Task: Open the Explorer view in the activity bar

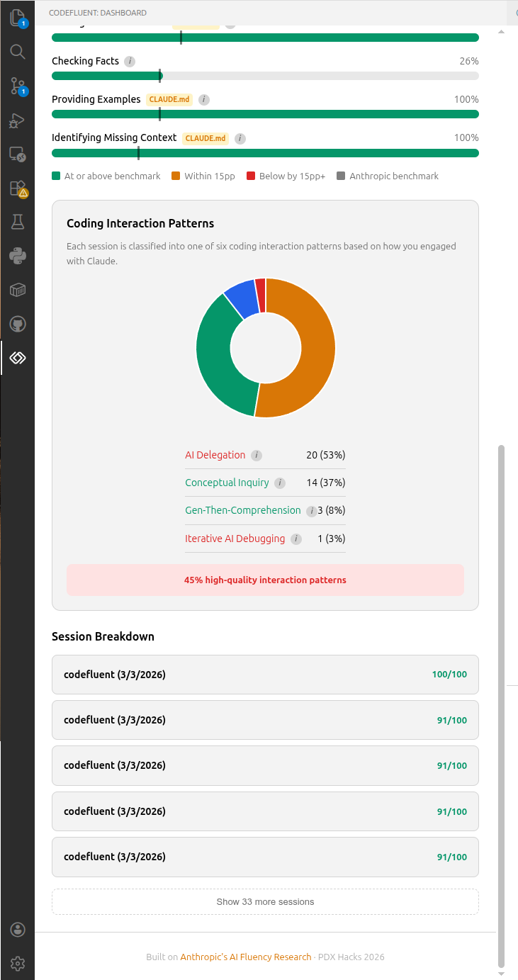Action: (17, 17)
